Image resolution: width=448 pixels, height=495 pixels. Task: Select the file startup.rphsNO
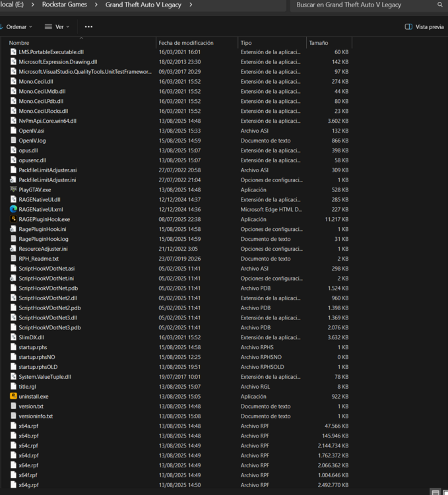36,356
